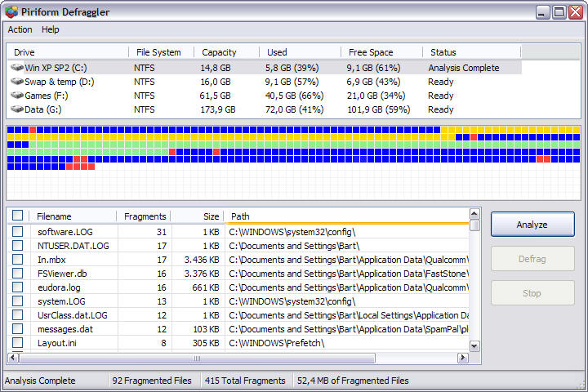The width and height of the screenshot is (588, 392).
Task: Check the box for UsrClass.dat.LOG
Action: (17, 314)
